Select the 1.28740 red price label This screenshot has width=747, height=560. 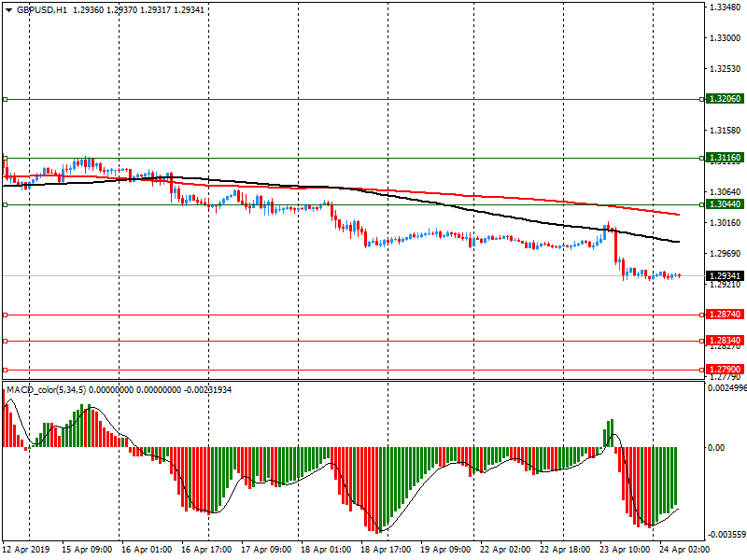tap(726, 315)
